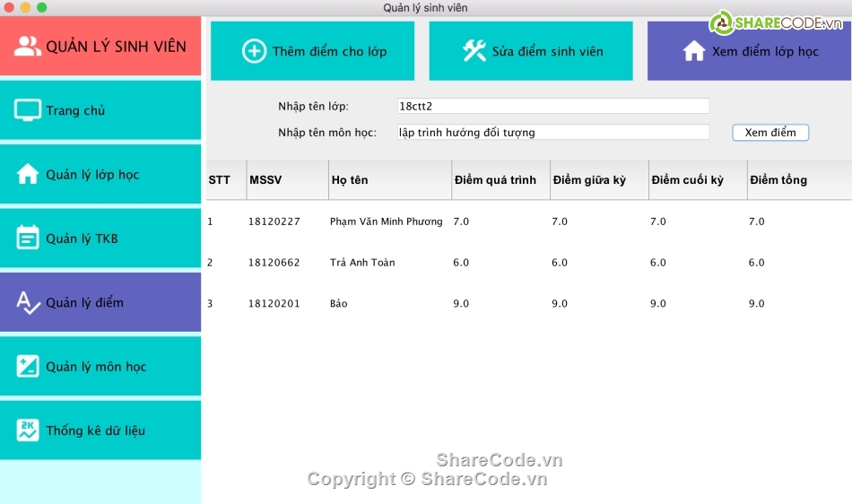
Task: Click the wrench tools icon on Sửa điểm sinh viên
Action: tap(474, 51)
